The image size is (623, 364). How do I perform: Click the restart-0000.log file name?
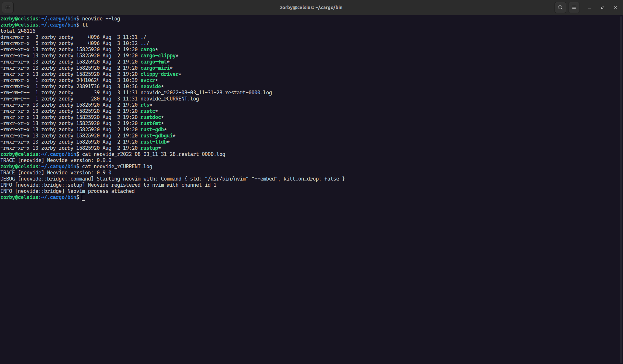point(206,92)
